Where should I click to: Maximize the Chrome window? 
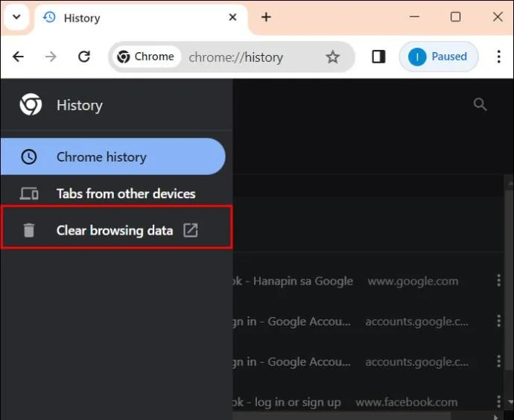(x=456, y=16)
